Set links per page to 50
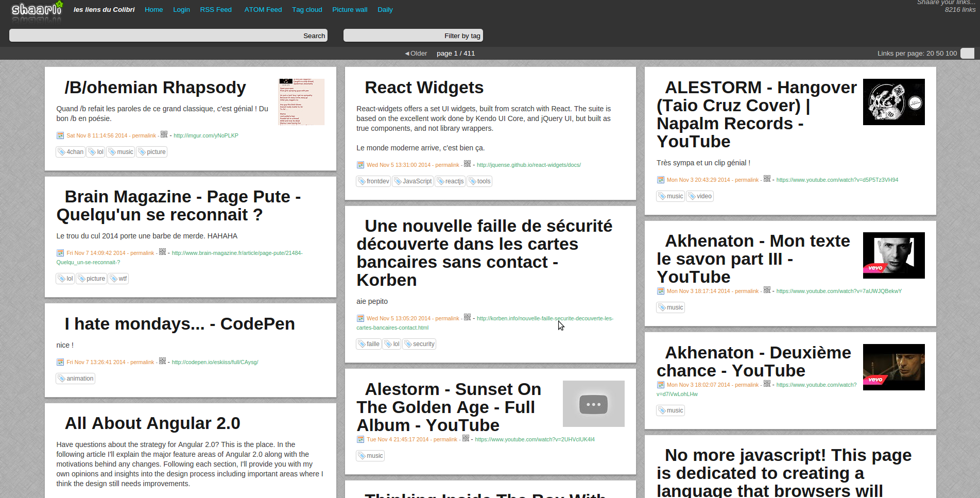Image resolution: width=980 pixels, height=498 pixels. click(940, 53)
